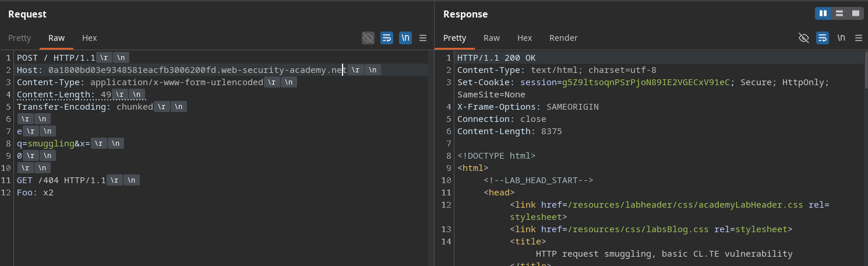Open the Render tab in Response panel
This screenshot has width=868, height=266.
click(563, 38)
